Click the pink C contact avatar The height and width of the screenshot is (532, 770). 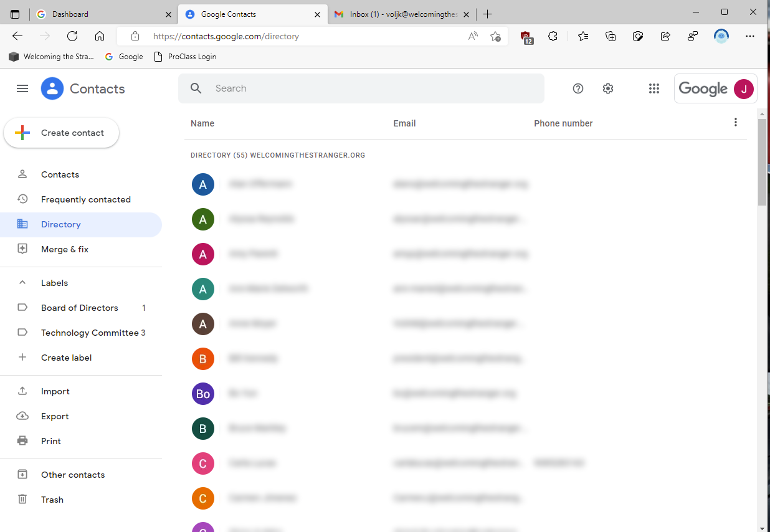203,463
